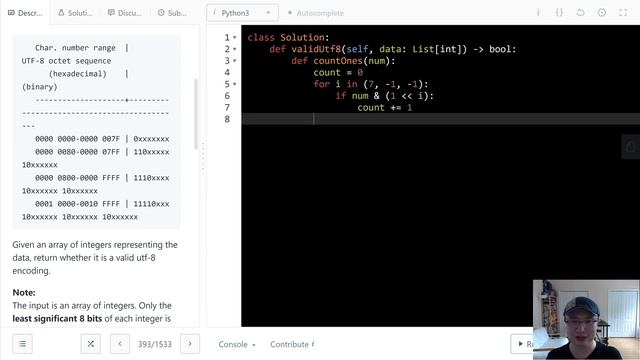Click 'count += 1' on line 7
Screen dimensions: 640x360
pos(385,108)
